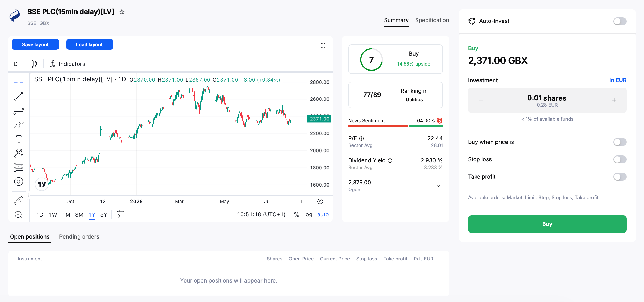The image size is (644, 302).
Task: Set chart range to 1M
Action: pyautogui.click(x=66, y=214)
